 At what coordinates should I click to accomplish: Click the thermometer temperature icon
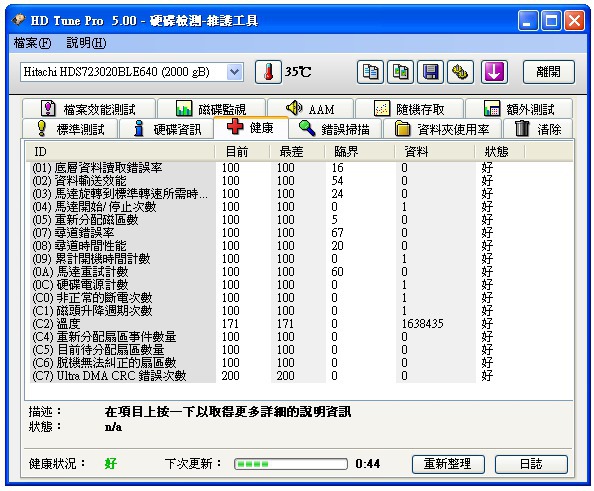[268, 72]
